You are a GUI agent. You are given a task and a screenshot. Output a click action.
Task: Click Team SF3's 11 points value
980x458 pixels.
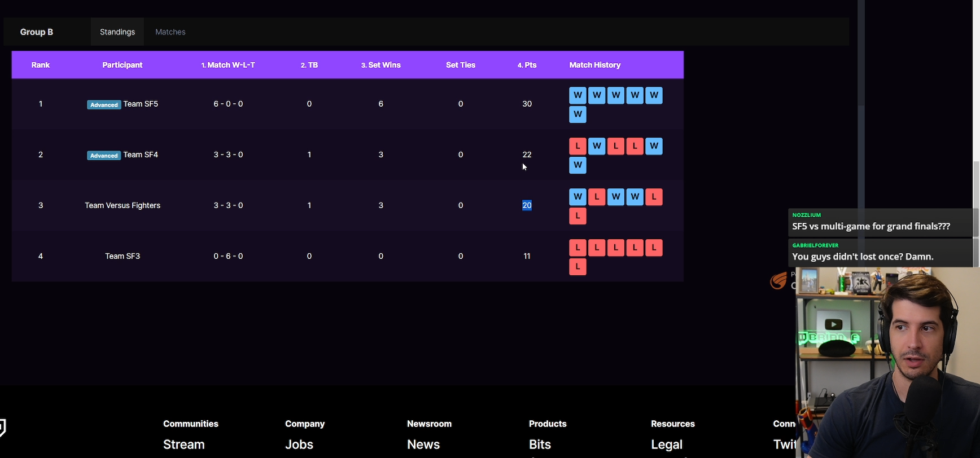point(527,256)
